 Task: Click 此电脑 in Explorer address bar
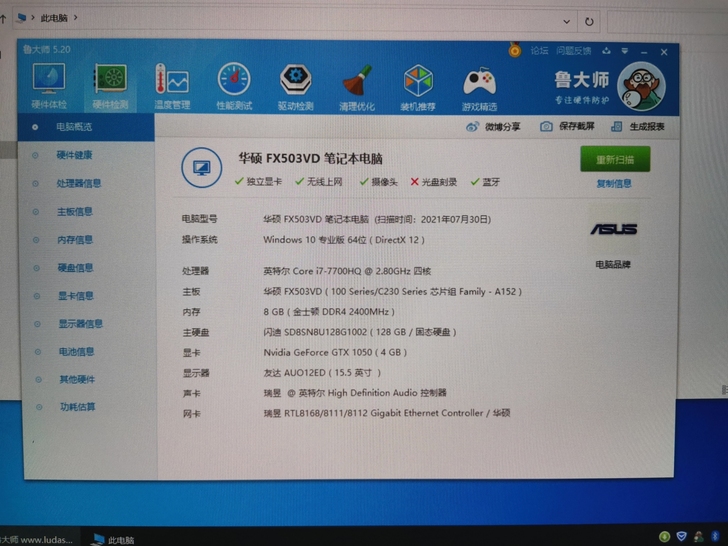(54, 18)
